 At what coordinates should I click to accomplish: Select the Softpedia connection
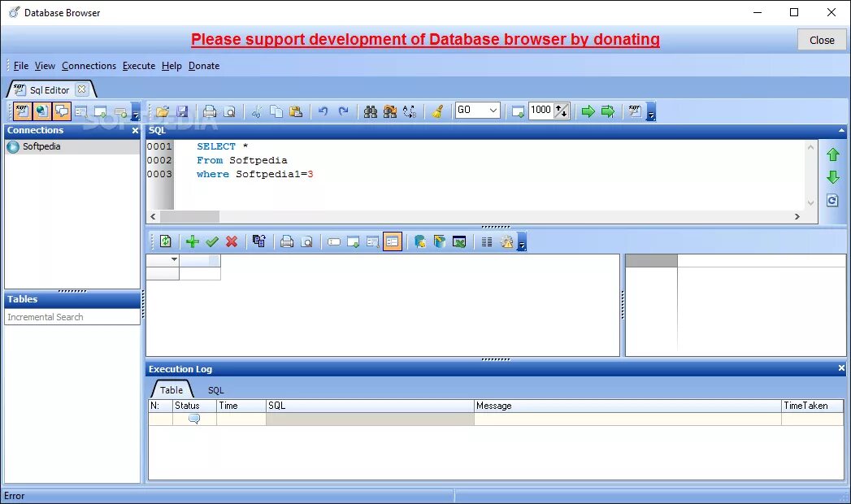[72, 146]
